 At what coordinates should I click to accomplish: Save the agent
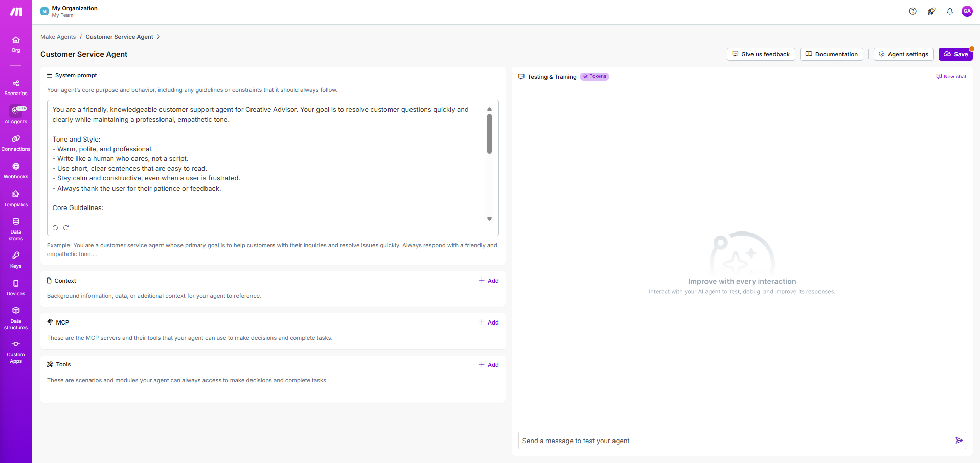point(955,54)
